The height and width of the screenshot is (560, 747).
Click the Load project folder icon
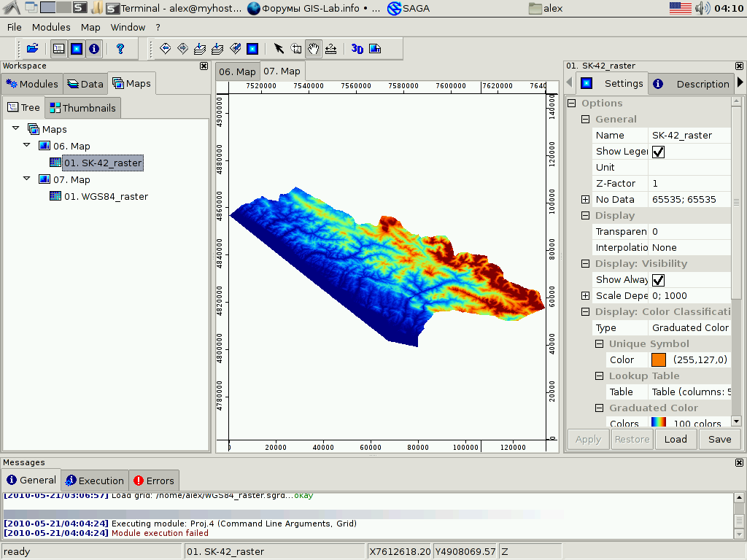click(32, 49)
